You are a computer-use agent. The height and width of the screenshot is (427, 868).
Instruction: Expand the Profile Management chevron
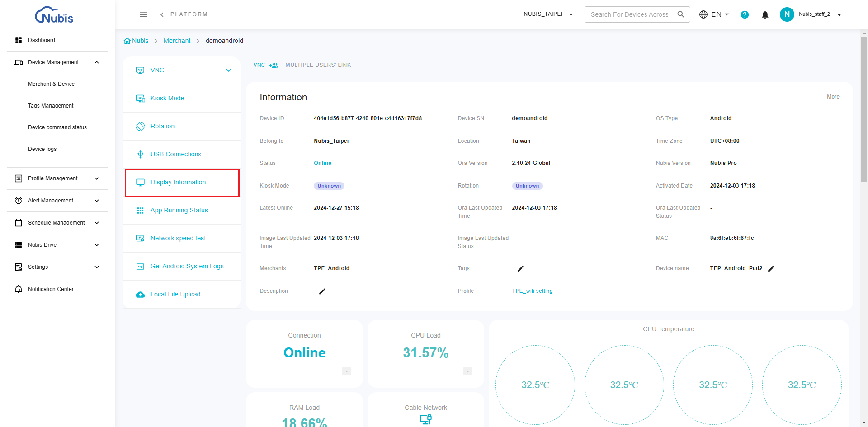(97, 178)
